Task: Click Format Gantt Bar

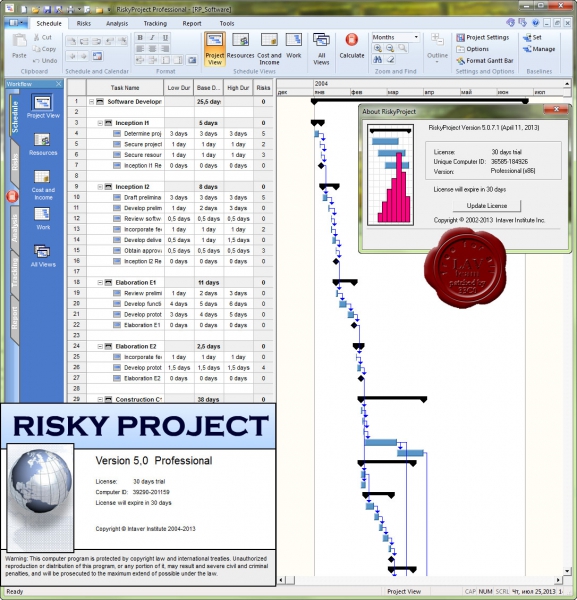Action: click(x=485, y=60)
